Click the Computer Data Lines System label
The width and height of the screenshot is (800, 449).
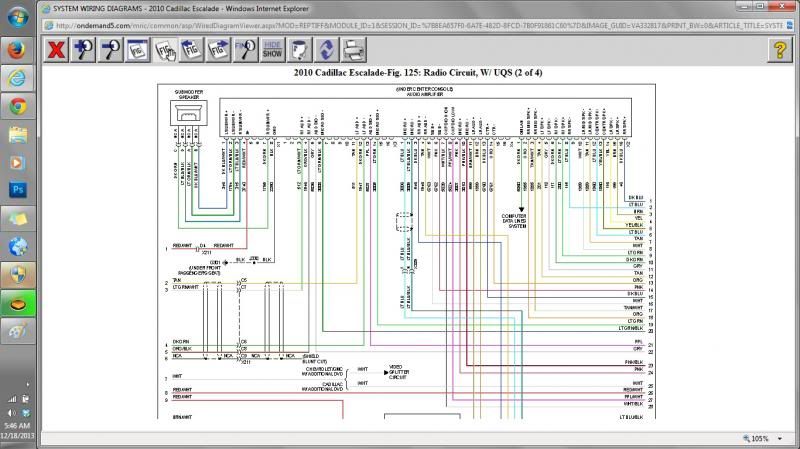click(514, 221)
